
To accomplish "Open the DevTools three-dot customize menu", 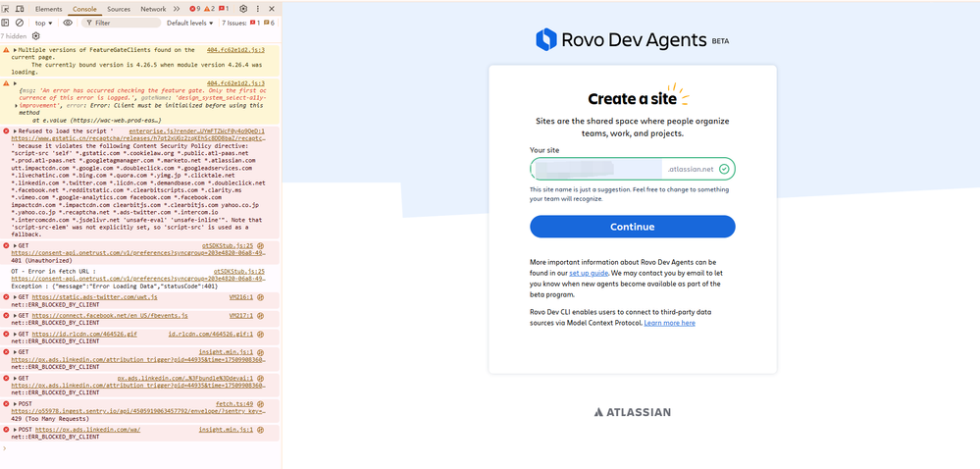I will (257, 9).
